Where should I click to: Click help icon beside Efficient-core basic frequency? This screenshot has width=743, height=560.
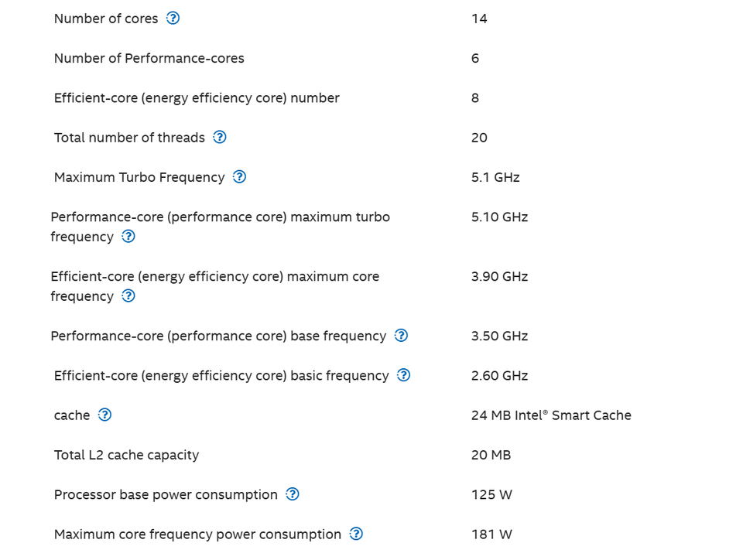tap(403, 376)
